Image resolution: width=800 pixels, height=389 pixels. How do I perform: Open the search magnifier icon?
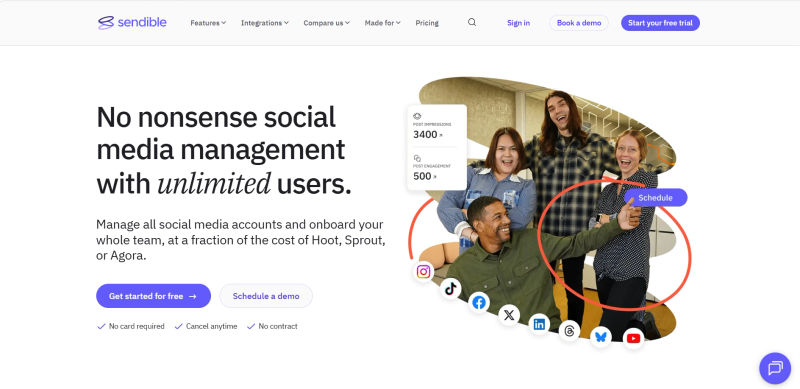[472, 22]
